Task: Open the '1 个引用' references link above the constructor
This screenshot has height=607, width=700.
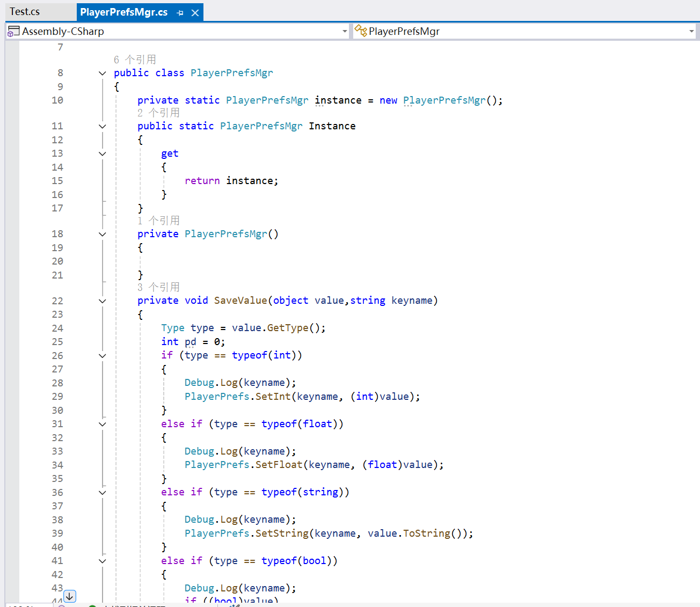Action: 158,221
